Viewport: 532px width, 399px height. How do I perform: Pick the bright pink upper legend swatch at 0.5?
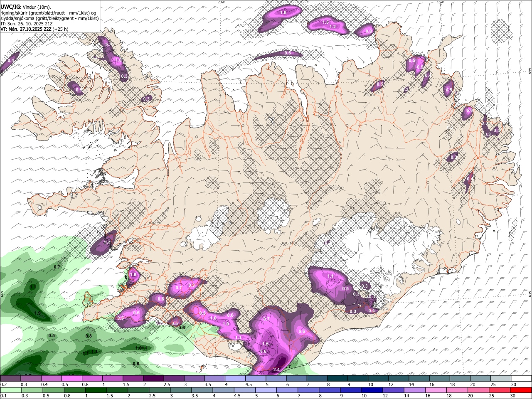pyautogui.click(x=71, y=379)
